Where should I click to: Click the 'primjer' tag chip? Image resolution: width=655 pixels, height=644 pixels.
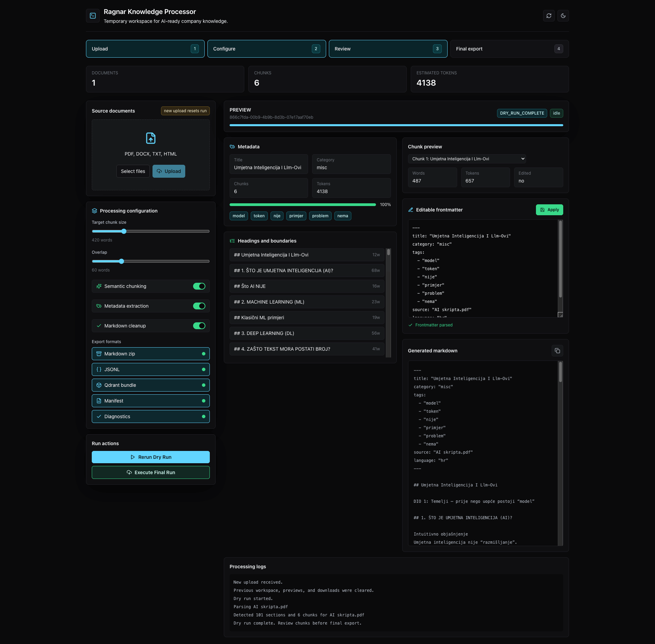tap(296, 216)
